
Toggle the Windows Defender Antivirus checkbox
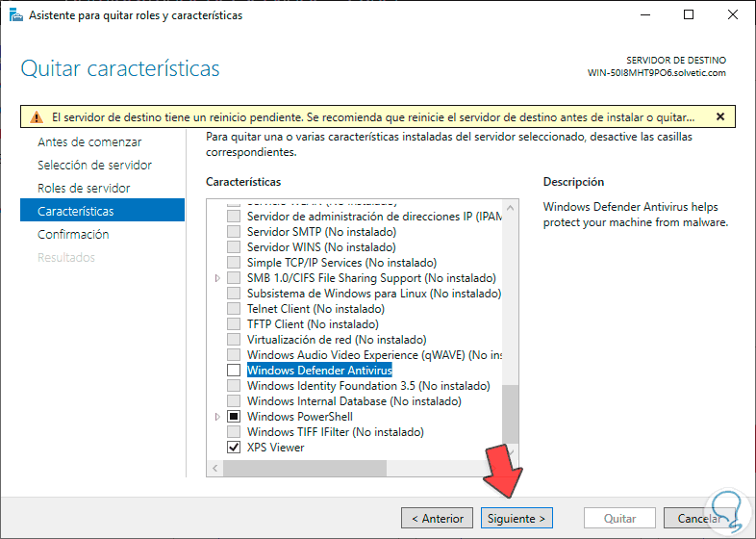pos(234,371)
